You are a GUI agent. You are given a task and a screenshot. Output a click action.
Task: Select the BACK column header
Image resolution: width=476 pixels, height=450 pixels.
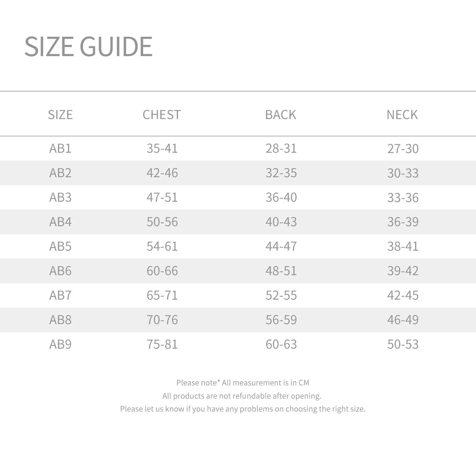point(280,115)
